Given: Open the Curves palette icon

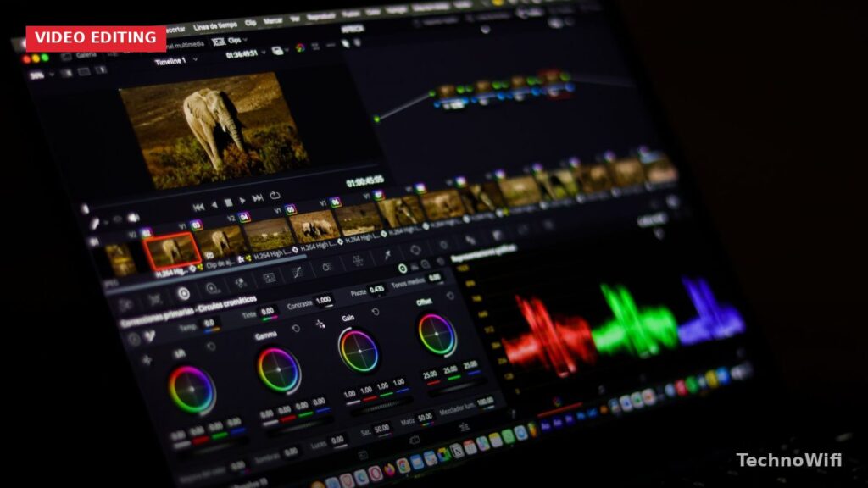Looking at the screenshot, I should coord(298,273).
